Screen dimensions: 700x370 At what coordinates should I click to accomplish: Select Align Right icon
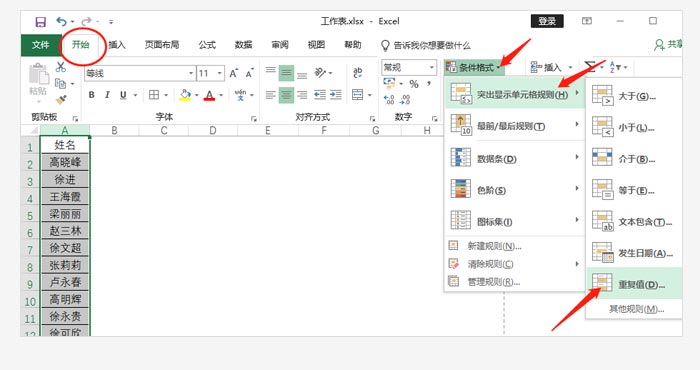(x=302, y=95)
